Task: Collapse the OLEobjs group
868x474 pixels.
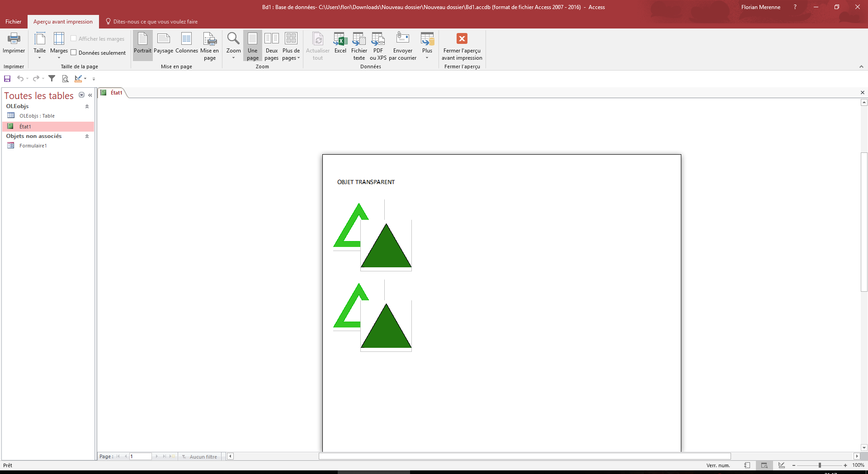Action: click(x=87, y=106)
